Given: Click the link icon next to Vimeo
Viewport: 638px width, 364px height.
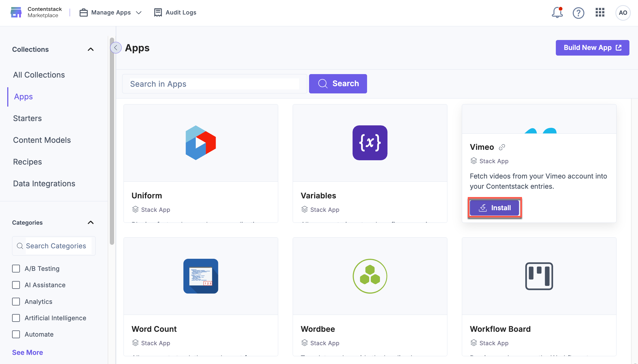Looking at the screenshot, I should pos(502,147).
